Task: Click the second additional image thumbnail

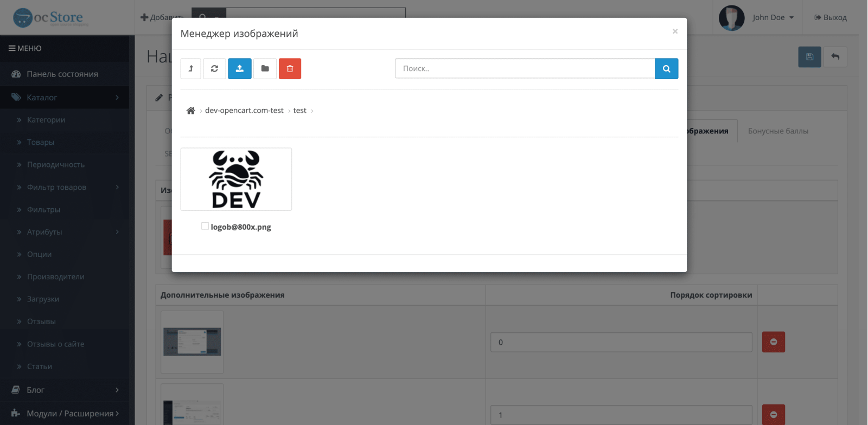Action: (192, 404)
